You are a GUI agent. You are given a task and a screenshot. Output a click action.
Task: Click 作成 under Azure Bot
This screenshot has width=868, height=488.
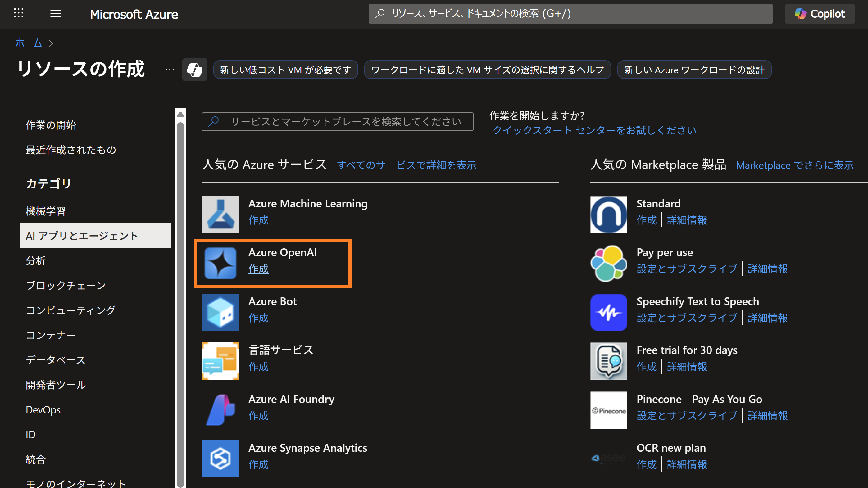pyautogui.click(x=258, y=318)
